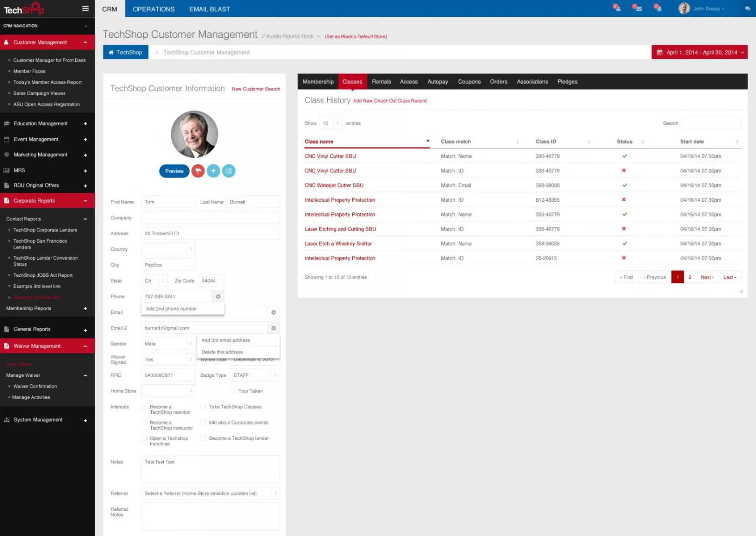This screenshot has width=756, height=536.
Task: Expand the Membership Reports section
Action: (x=85, y=309)
